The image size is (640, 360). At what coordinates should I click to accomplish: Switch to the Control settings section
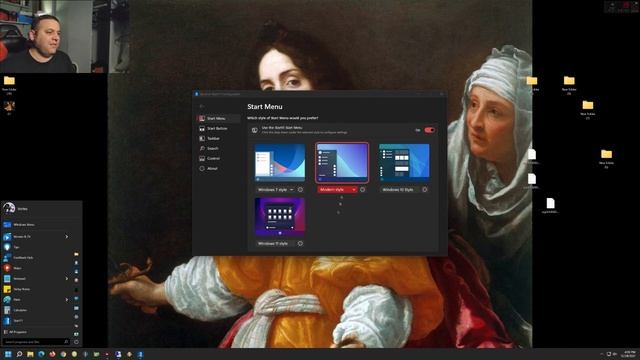pyautogui.click(x=218, y=158)
